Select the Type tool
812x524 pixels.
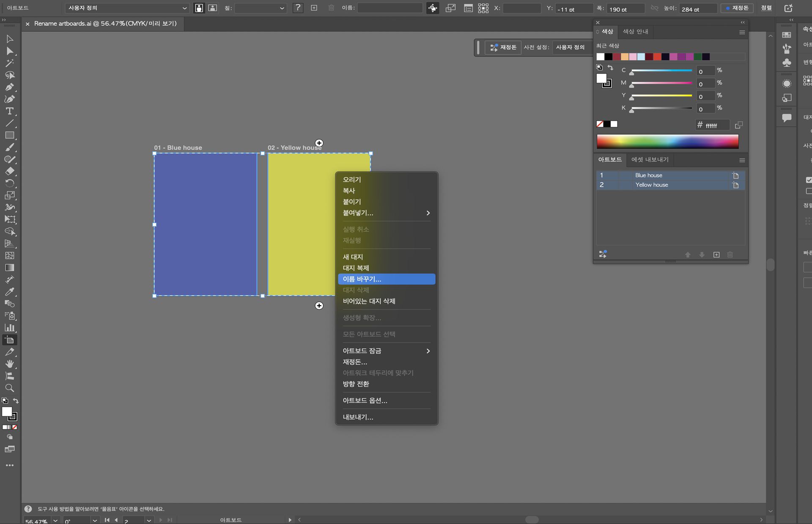tap(9, 111)
